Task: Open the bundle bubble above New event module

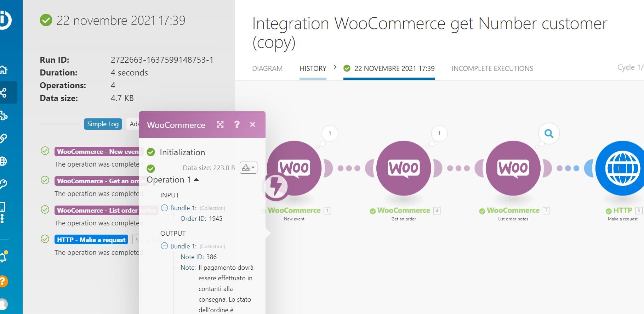Action: [x=330, y=134]
